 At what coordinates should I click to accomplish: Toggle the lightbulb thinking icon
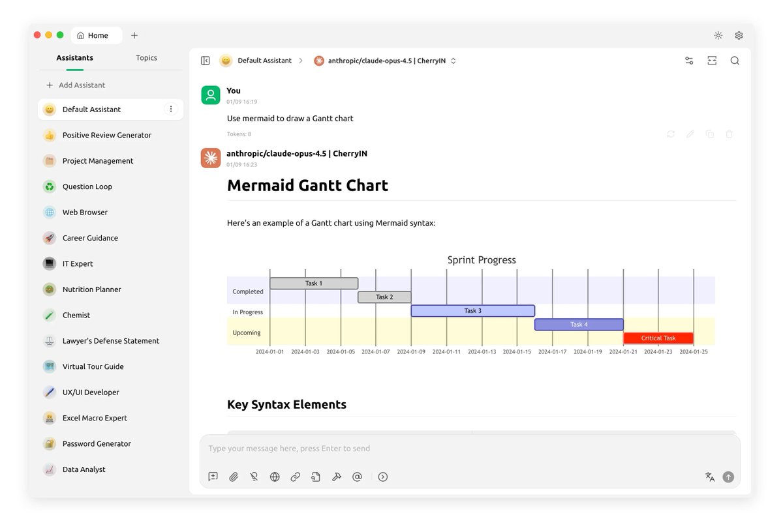[254, 477]
